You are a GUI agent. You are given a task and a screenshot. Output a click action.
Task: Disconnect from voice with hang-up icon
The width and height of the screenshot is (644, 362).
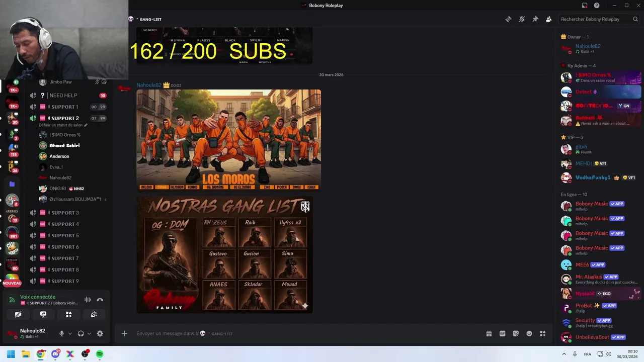click(100, 300)
